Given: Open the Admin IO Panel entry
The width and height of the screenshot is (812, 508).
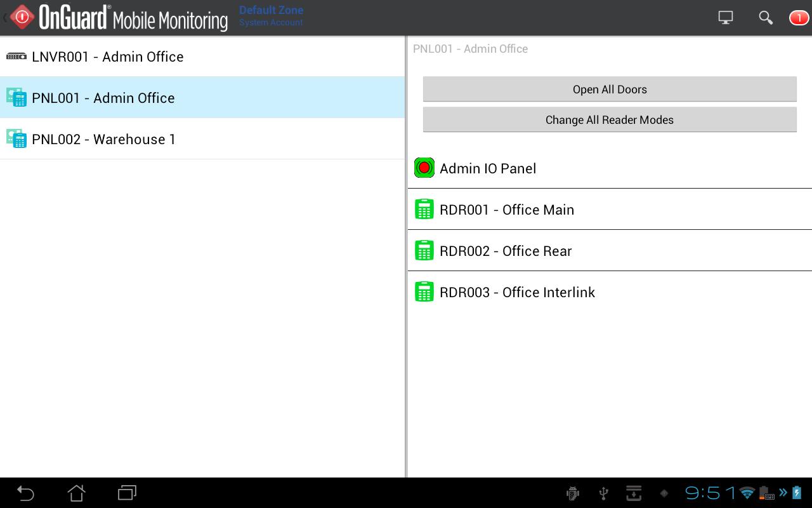Looking at the screenshot, I should pyautogui.click(x=488, y=168).
